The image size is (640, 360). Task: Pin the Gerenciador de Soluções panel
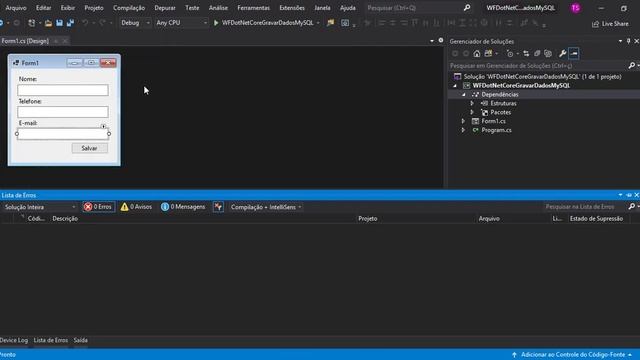pos(629,41)
